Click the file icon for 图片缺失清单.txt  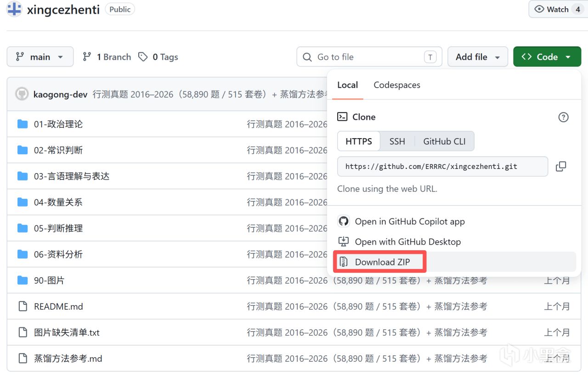[23, 332]
